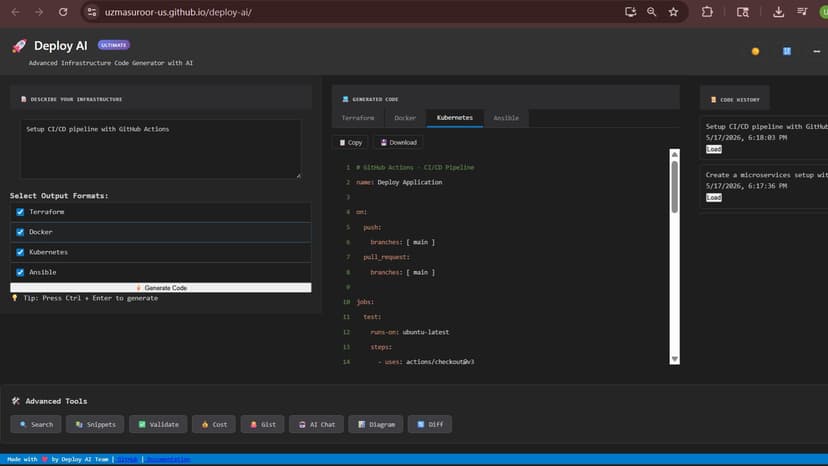Screen dimensions: 828x466
Task: Click code line 'name: Deploy Application'
Action: click(399, 182)
